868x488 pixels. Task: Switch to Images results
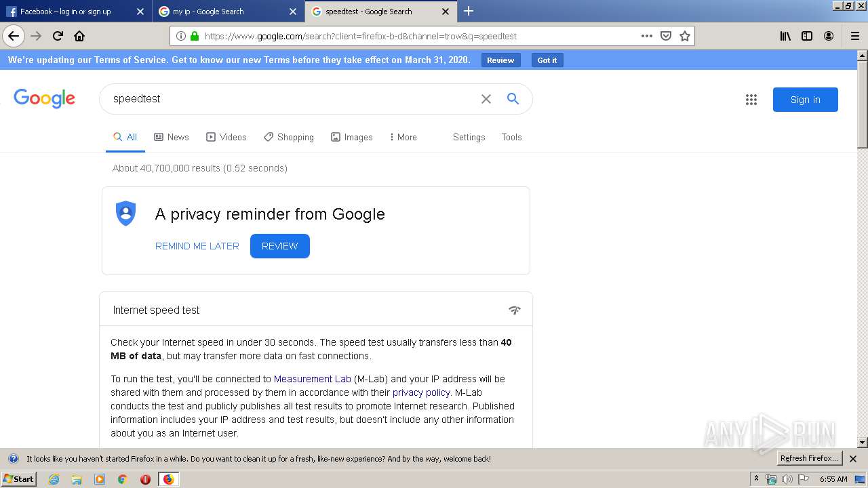(352, 137)
